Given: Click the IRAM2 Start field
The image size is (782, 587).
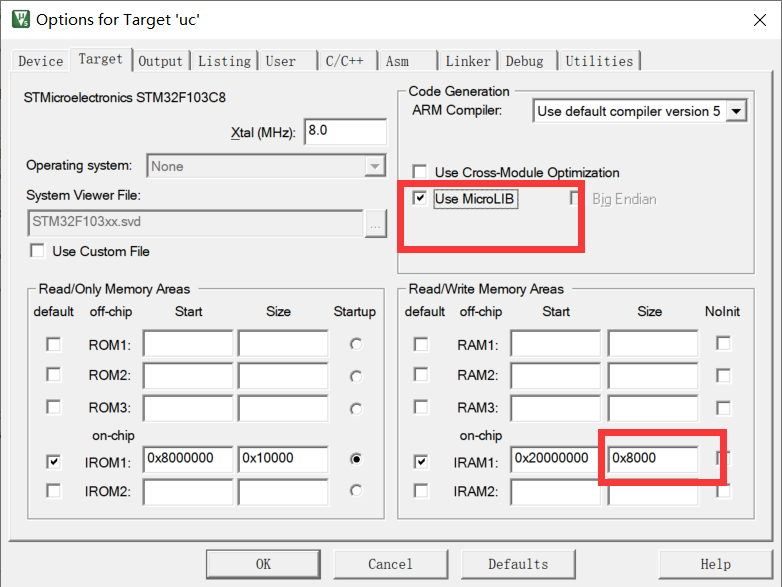Looking at the screenshot, I should pyautogui.click(x=555, y=491).
